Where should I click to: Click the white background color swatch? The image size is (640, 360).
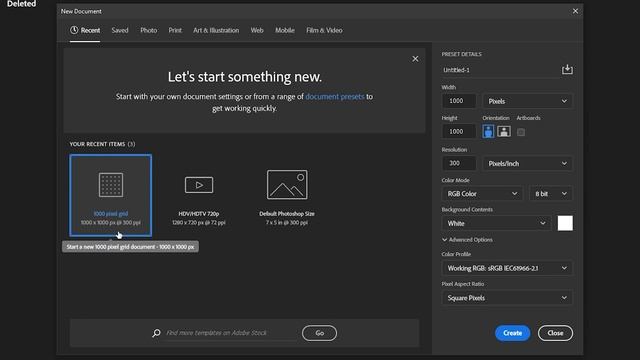pos(565,223)
